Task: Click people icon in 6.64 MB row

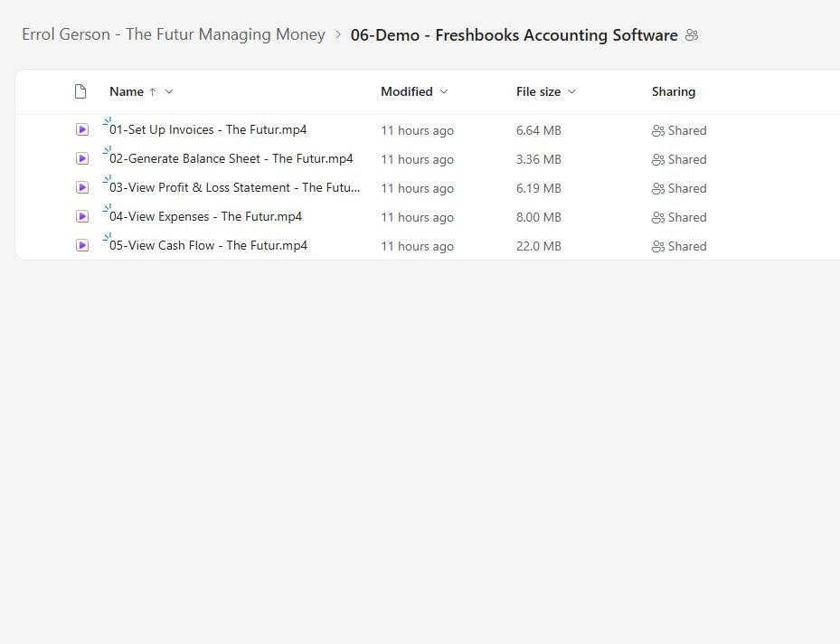Action: pyautogui.click(x=658, y=131)
